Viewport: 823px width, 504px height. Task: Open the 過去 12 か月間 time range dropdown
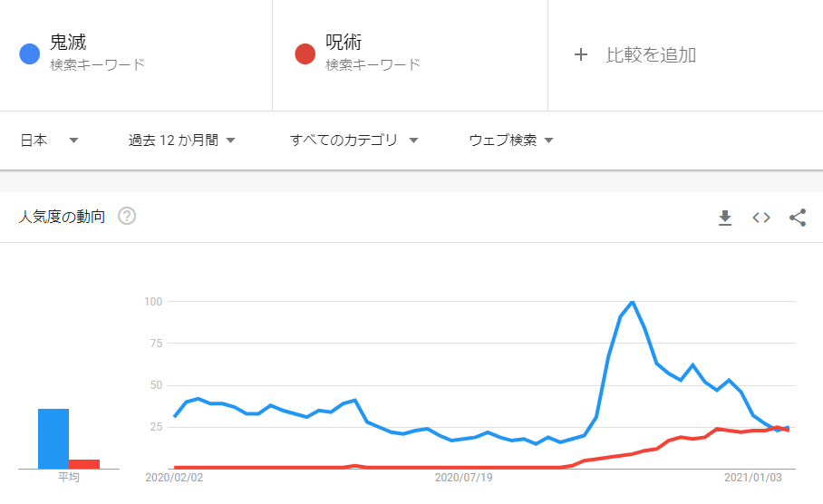click(x=181, y=141)
